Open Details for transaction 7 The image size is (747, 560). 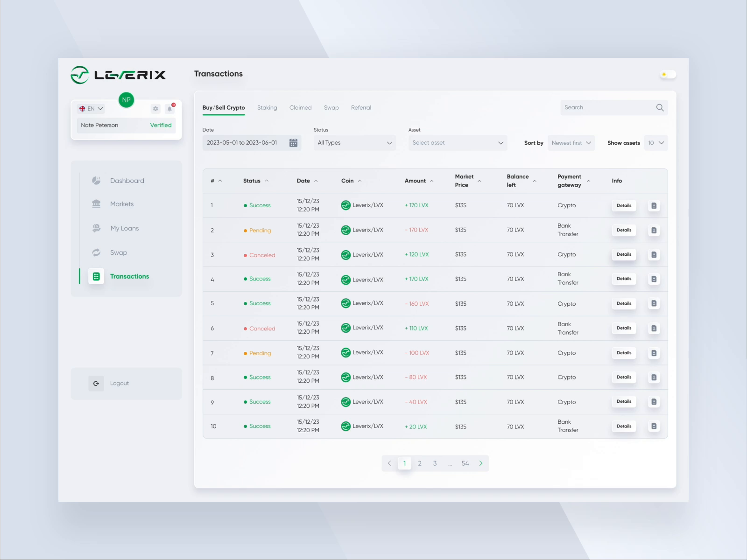click(624, 353)
